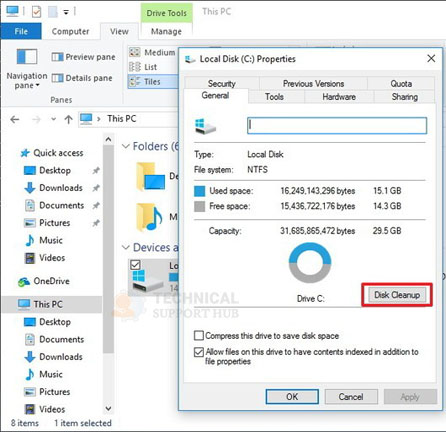Click the address bar computer icon

point(86,119)
